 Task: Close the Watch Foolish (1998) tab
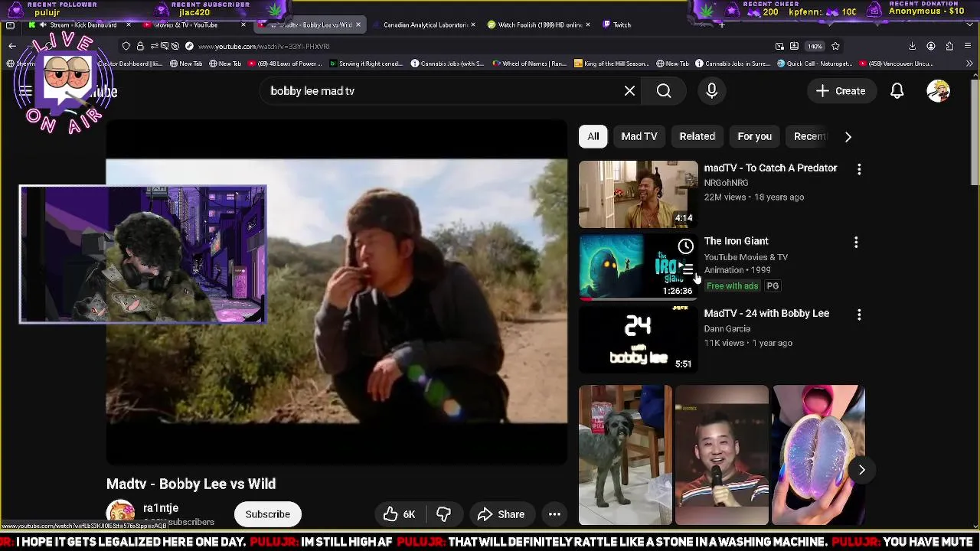(587, 24)
